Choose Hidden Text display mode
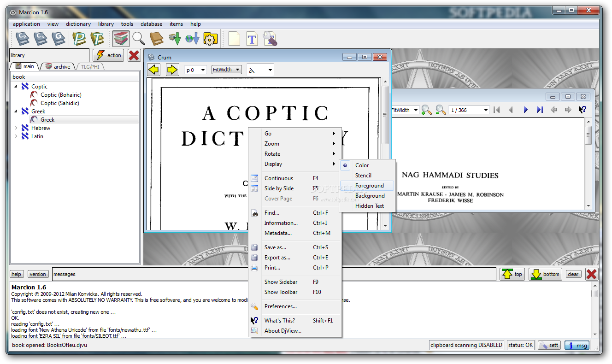612x364 pixels. click(x=367, y=206)
